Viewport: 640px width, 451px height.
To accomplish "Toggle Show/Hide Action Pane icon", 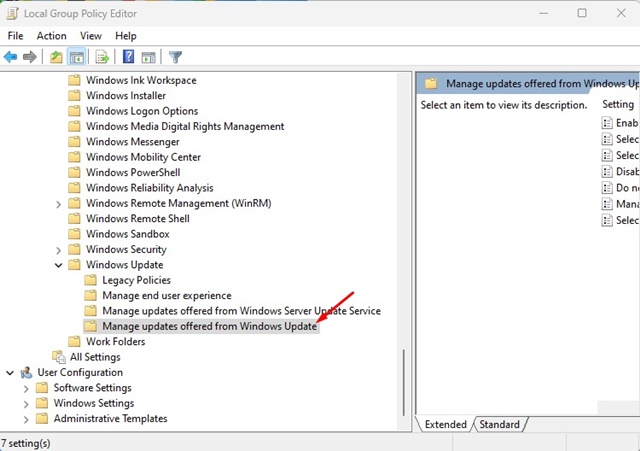I will click(149, 57).
